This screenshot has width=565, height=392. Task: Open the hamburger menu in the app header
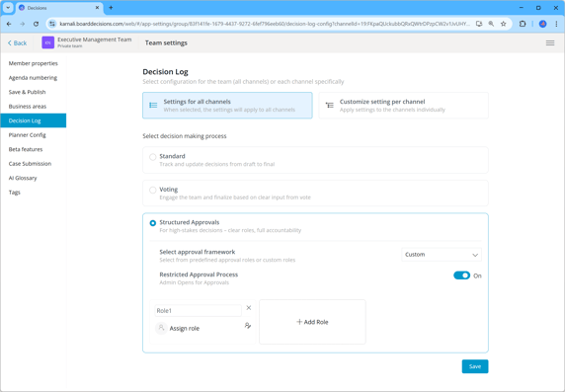click(550, 42)
